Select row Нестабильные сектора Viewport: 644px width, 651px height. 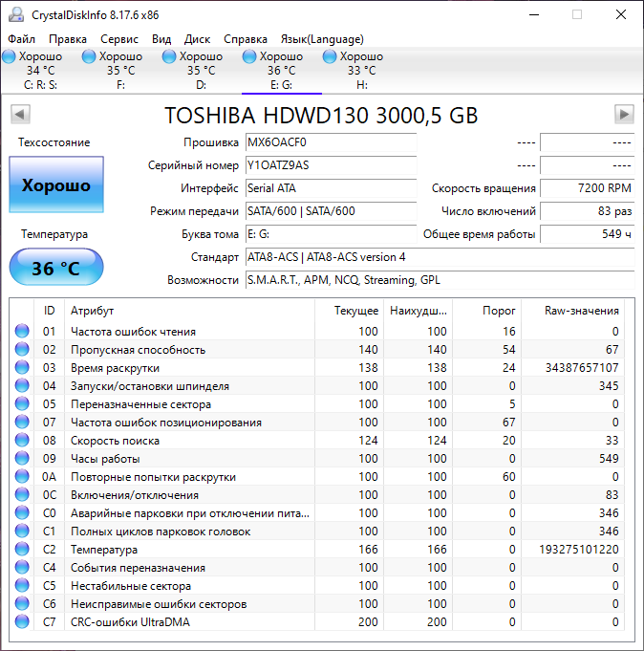coord(317,586)
